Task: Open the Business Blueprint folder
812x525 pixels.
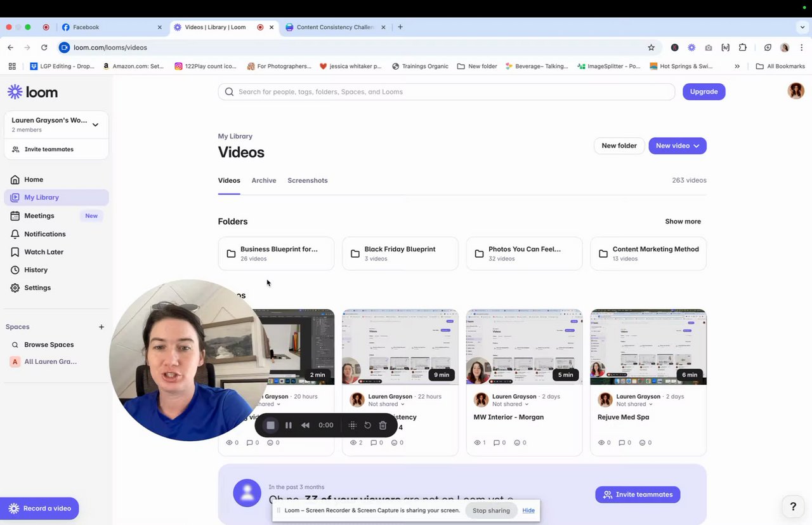Action: pos(276,253)
